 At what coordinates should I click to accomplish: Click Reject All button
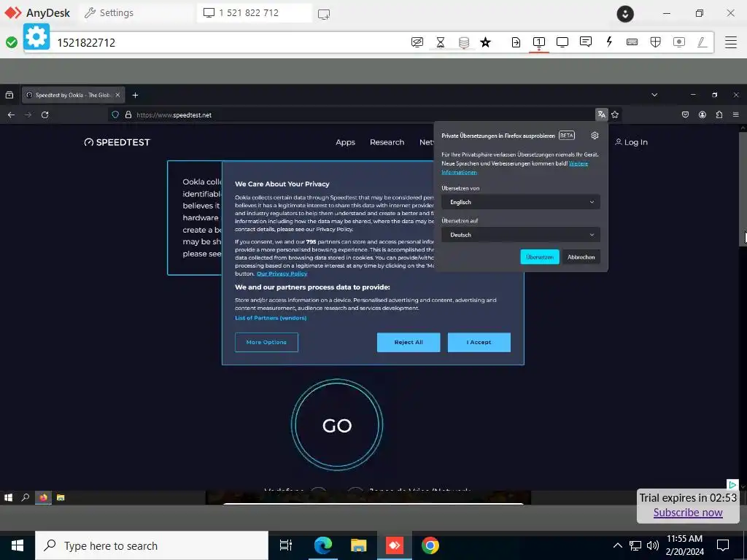409,343
